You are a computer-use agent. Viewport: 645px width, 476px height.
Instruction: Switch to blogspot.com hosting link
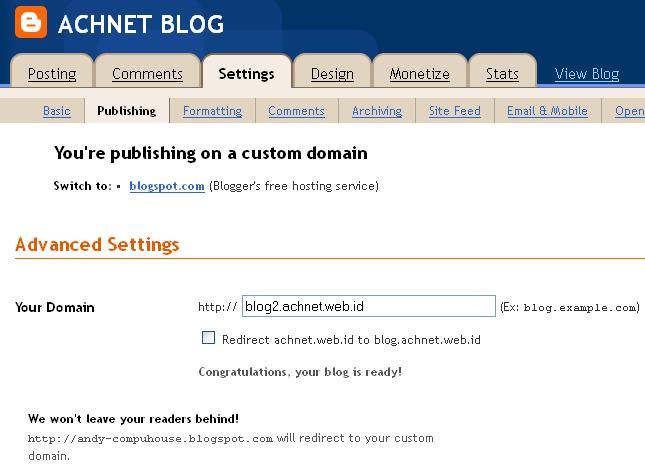(167, 186)
